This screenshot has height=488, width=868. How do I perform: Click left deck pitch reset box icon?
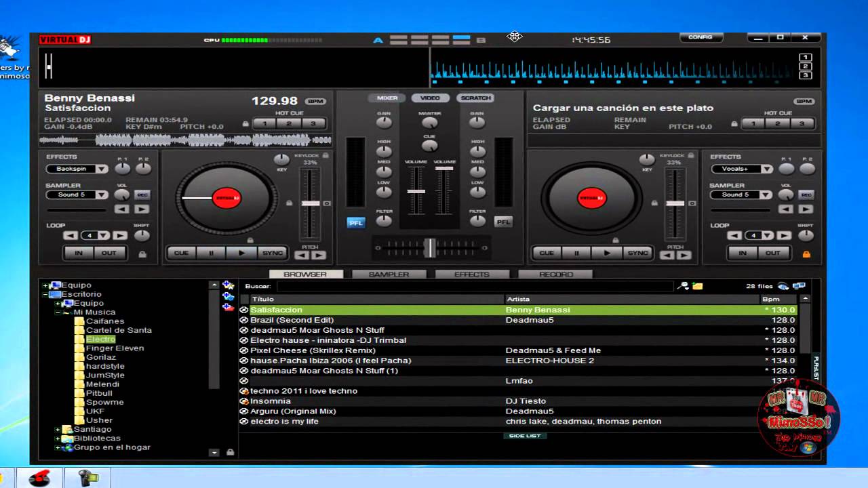[328, 203]
